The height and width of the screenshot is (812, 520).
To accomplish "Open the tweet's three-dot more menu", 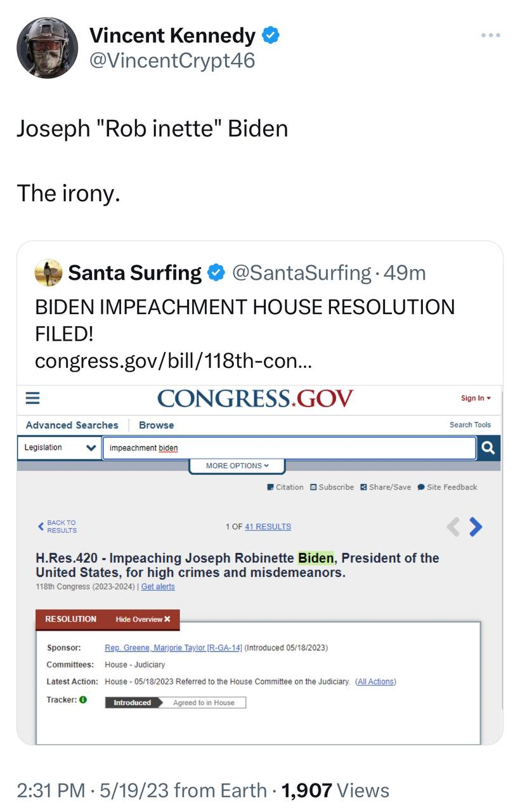I will click(490, 36).
